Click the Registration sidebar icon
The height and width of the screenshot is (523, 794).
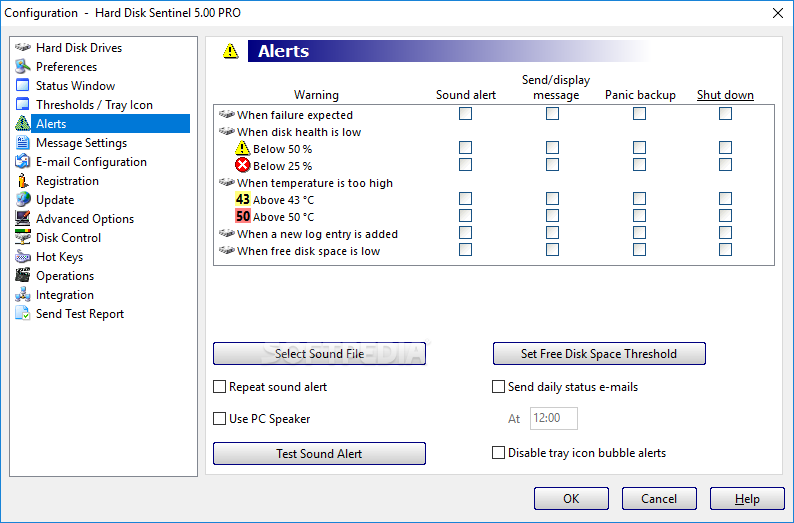point(23,180)
